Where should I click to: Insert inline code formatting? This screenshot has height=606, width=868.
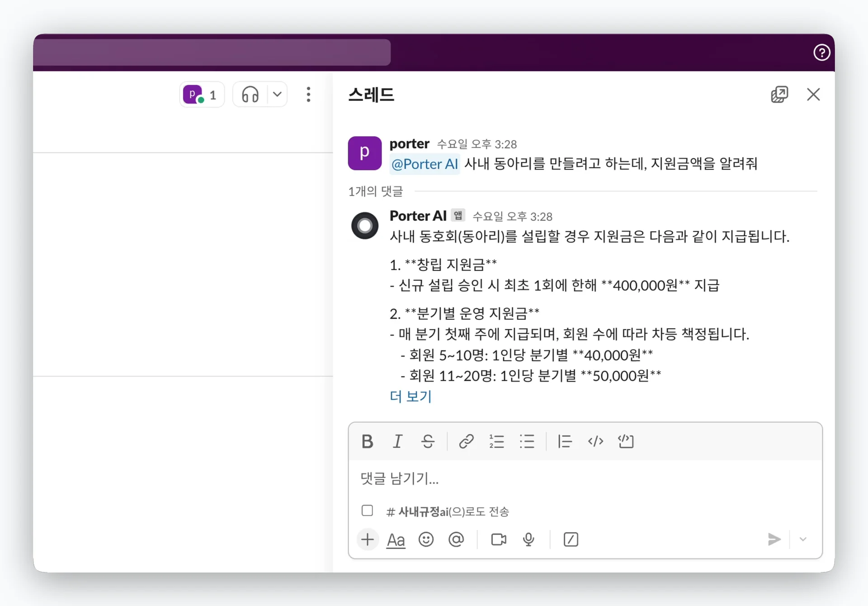click(x=595, y=441)
